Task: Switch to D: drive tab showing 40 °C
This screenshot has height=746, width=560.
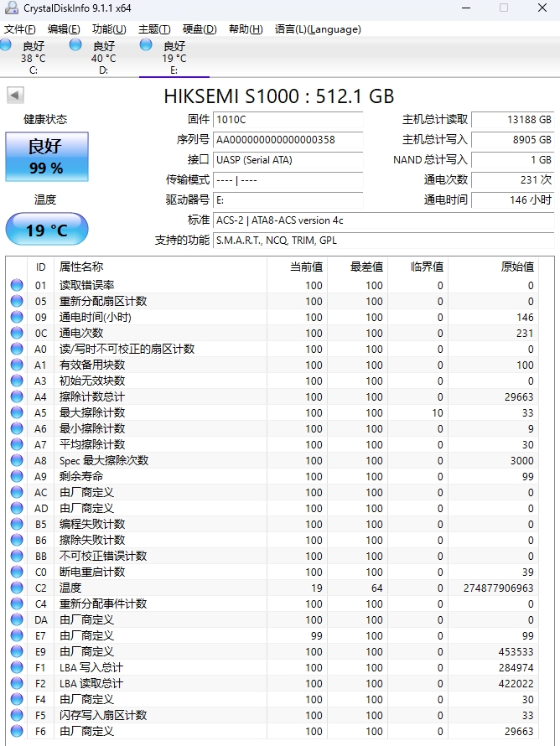Action: click(104, 58)
